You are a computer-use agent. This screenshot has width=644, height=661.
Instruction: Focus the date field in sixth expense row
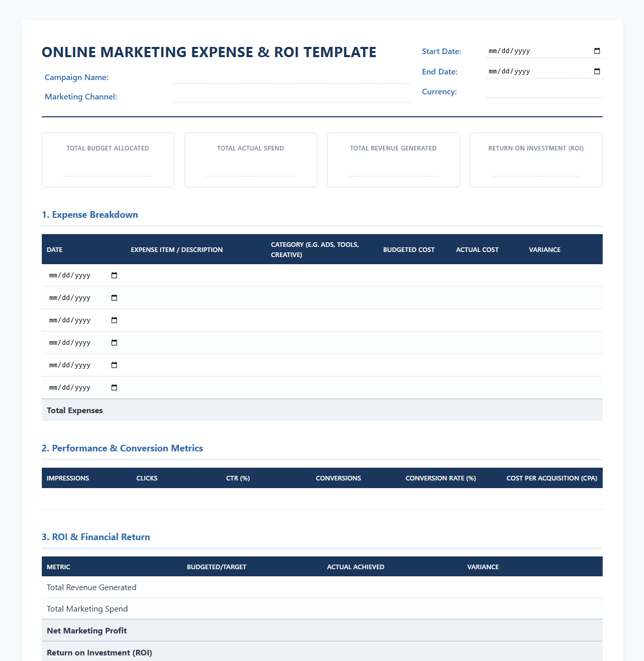pyautogui.click(x=84, y=388)
